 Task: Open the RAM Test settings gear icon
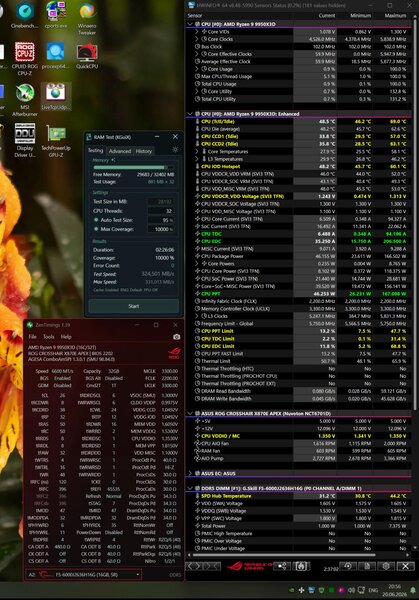tap(175, 150)
